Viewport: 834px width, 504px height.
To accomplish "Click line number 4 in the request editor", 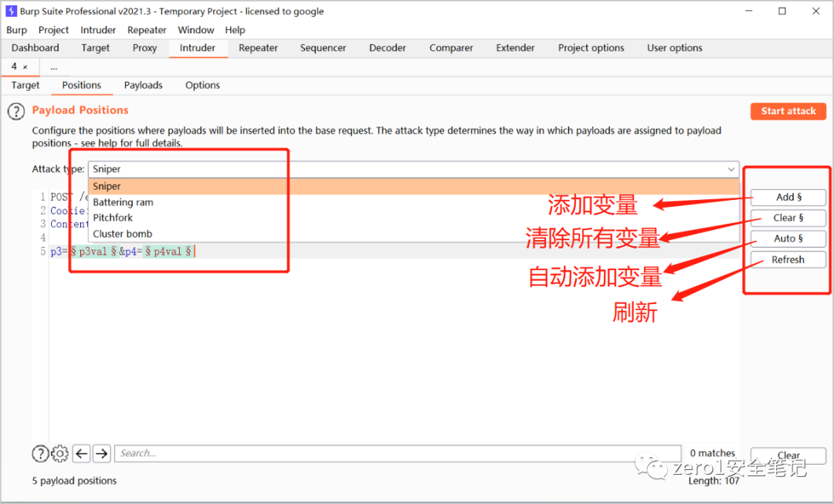I will point(43,238).
